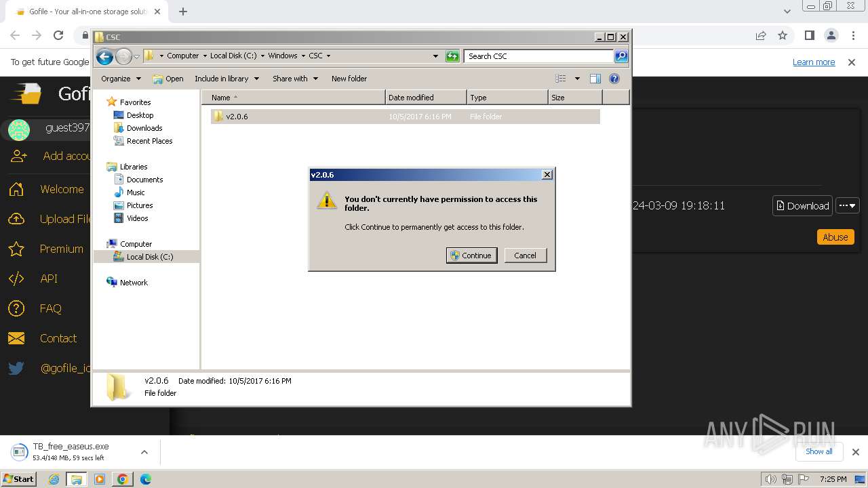
Task: Open recent pages dropdown beside Forward
Action: click(136, 56)
